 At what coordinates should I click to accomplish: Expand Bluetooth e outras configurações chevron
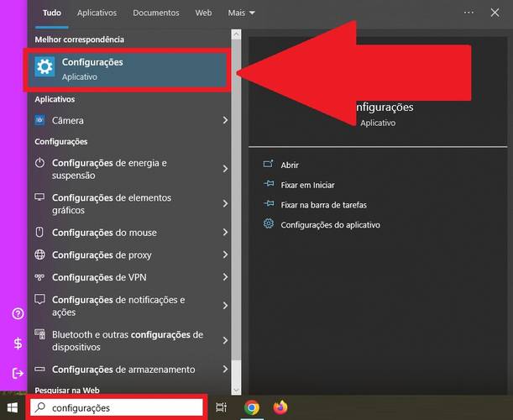225,340
